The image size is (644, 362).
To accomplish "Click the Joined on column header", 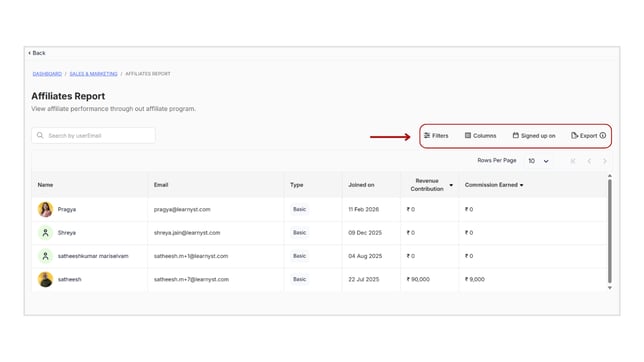I will tap(361, 185).
